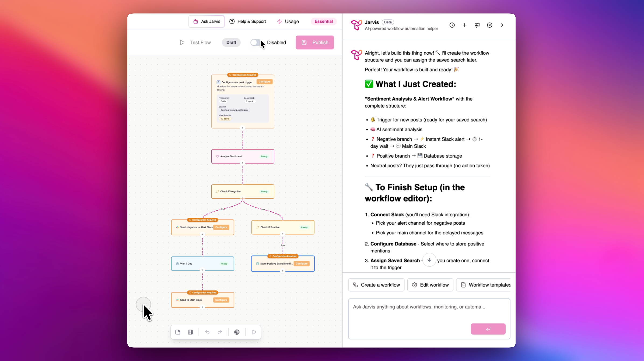Add a step below Wait 1 Day
The height and width of the screenshot is (361, 644).
click(202, 270)
